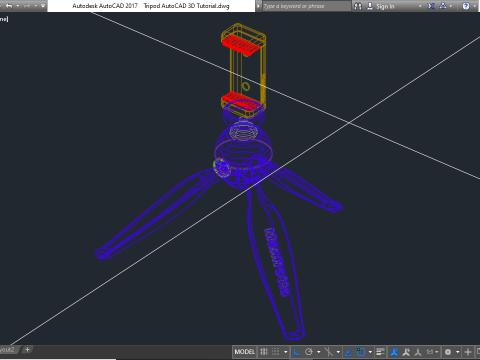Toggle Isometric drafting in the status bar

click(x=329, y=352)
